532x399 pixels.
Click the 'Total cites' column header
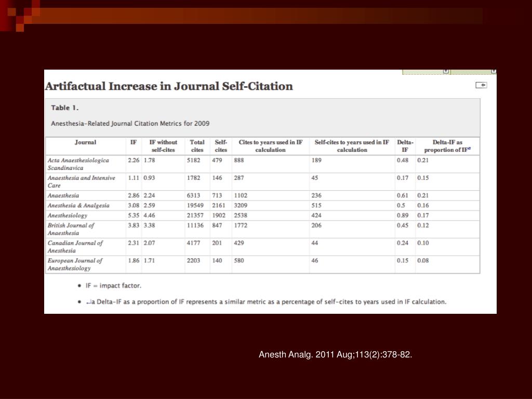197,146
